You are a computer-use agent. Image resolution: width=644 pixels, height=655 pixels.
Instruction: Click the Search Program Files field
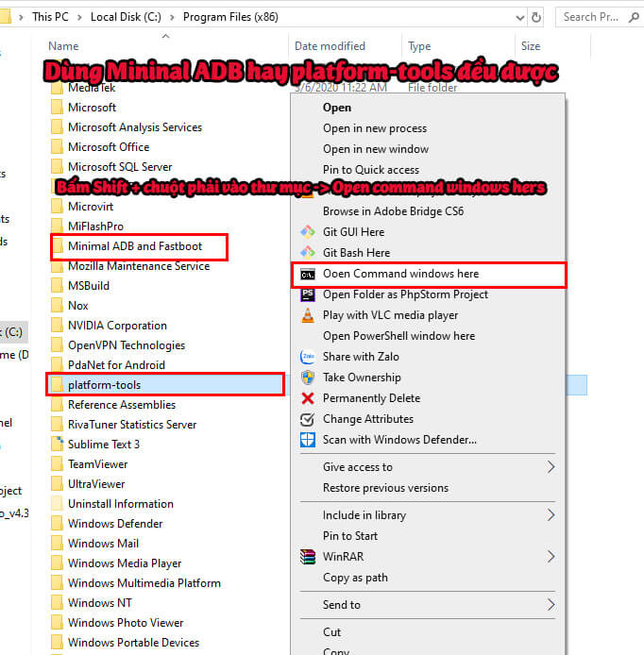tap(597, 16)
